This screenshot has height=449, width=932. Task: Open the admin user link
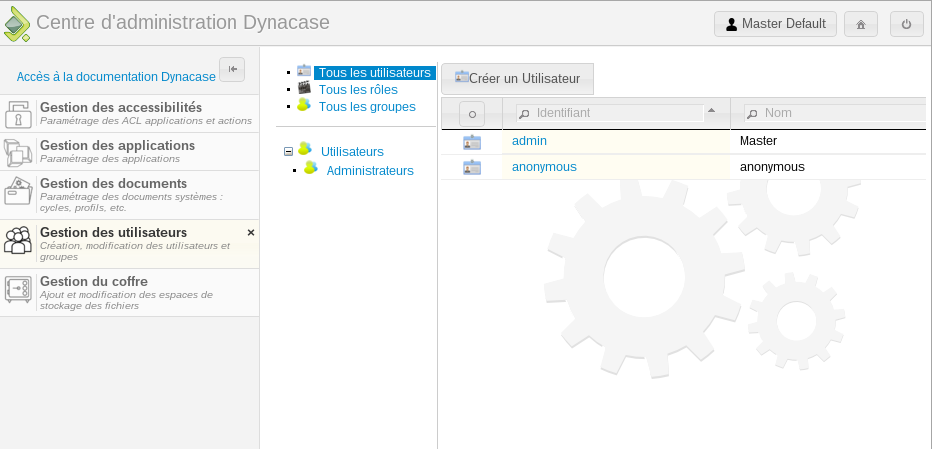529,141
